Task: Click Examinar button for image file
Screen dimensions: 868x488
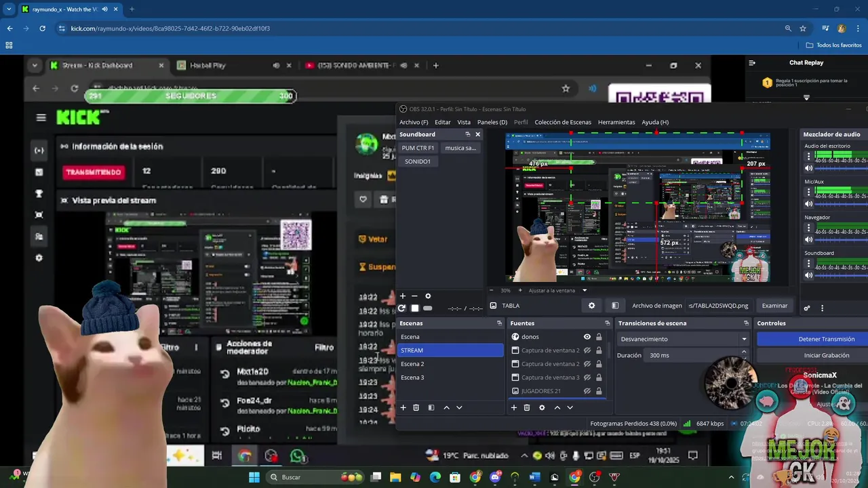Action: point(774,306)
